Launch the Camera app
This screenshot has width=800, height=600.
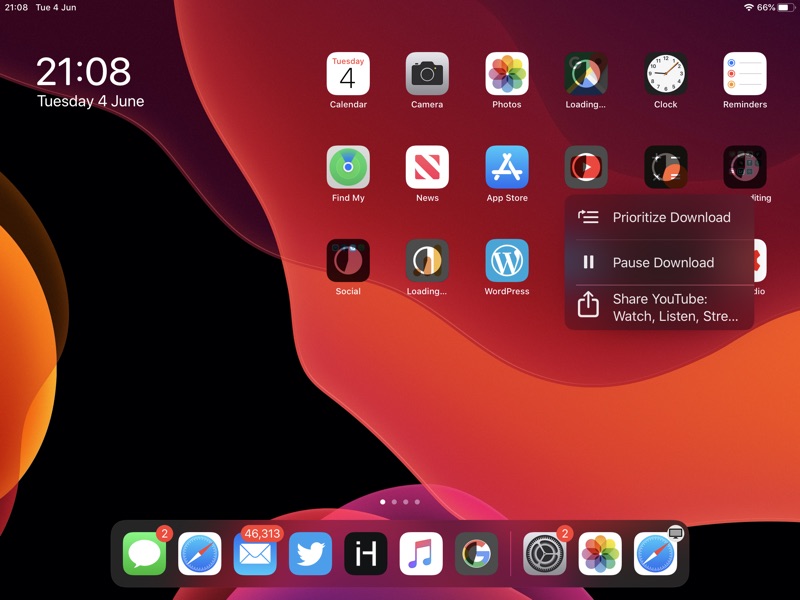click(x=427, y=73)
